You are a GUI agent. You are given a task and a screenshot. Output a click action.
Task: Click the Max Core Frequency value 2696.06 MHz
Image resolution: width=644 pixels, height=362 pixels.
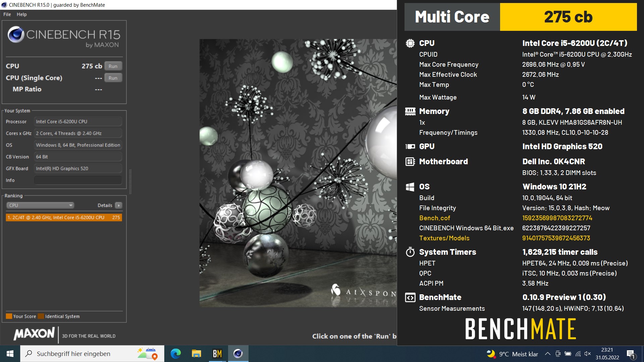click(x=553, y=64)
